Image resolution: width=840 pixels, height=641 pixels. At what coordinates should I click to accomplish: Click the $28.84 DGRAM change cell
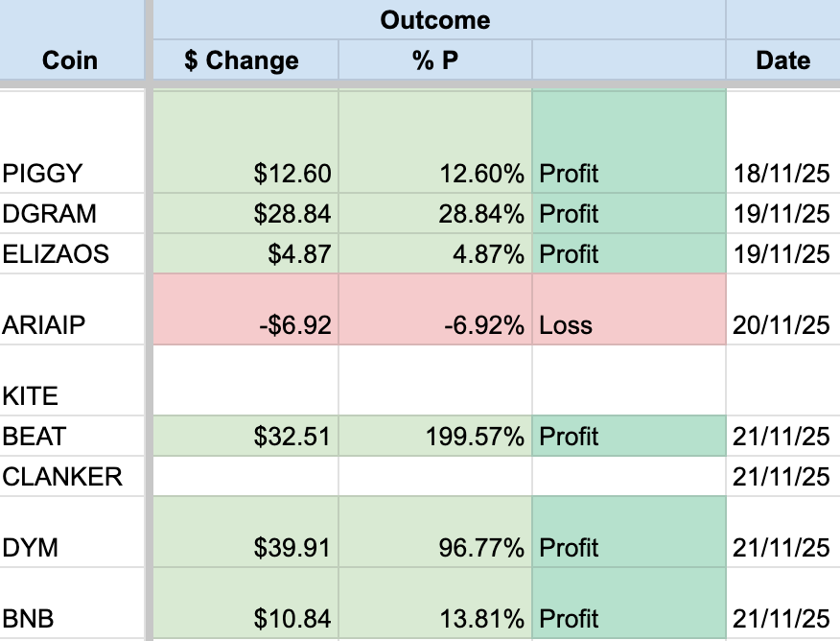pos(245,213)
